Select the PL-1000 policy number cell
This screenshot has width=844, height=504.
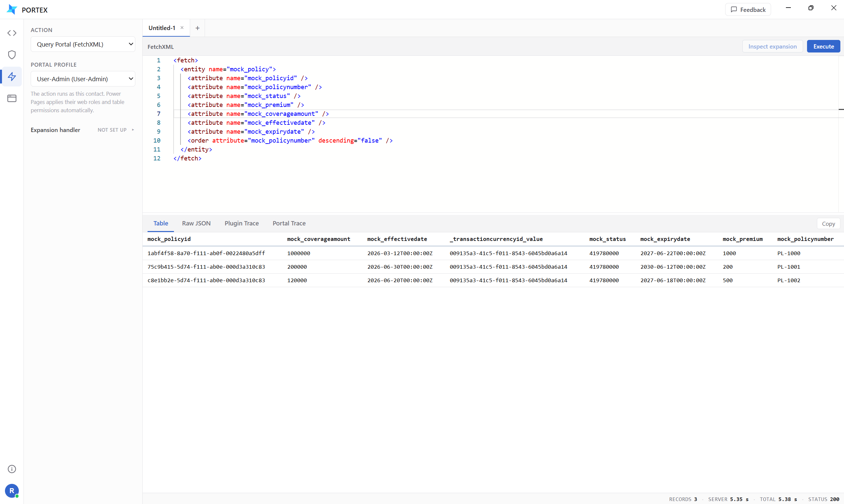[789, 253]
